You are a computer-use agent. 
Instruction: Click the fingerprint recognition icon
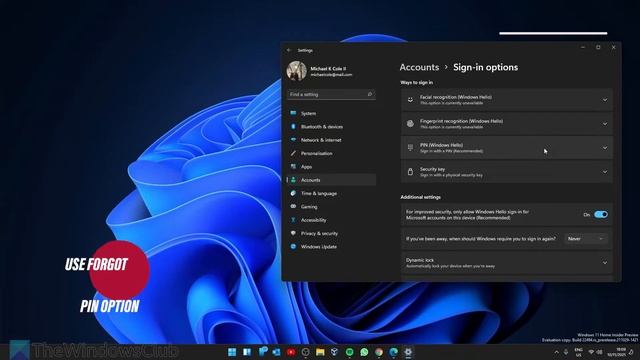click(x=410, y=124)
